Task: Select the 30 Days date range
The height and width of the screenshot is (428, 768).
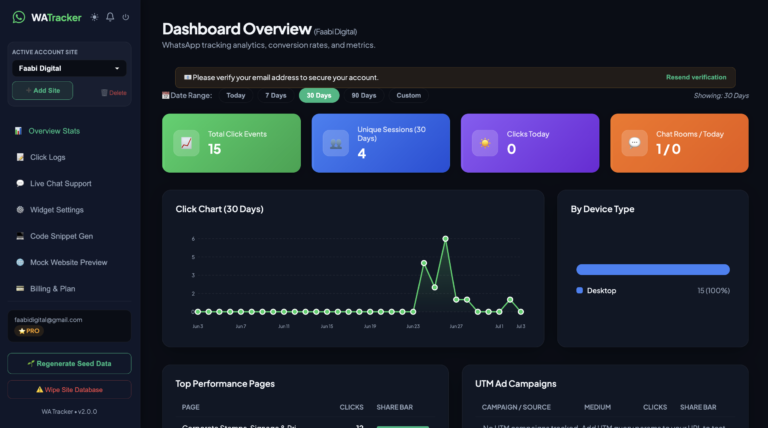Action: pyautogui.click(x=319, y=95)
